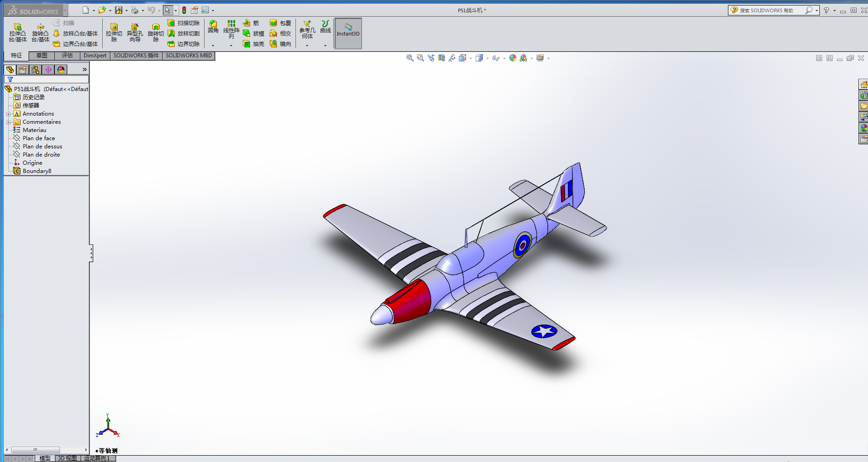
Task: Toggle the Instant3D button
Action: pyautogui.click(x=348, y=33)
